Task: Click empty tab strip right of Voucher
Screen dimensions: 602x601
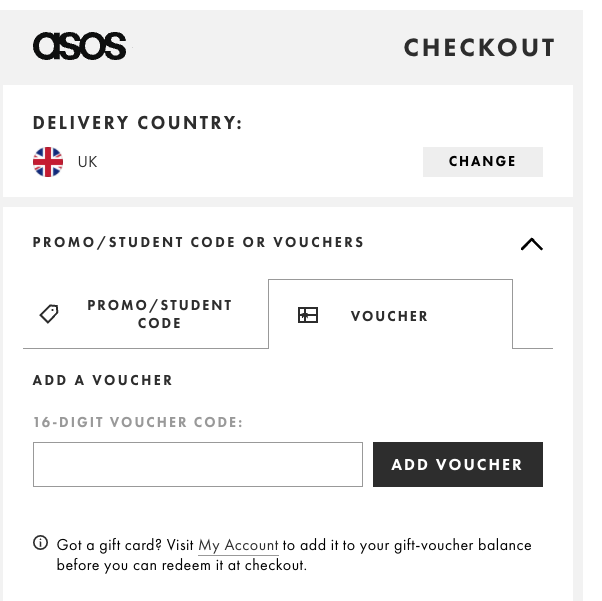Action: click(x=533, y=314)
